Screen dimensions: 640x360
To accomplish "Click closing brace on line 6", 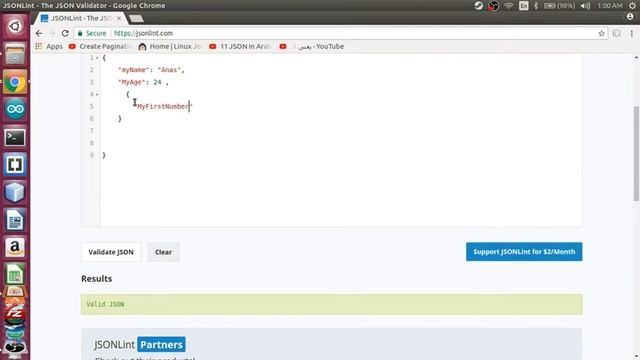I will [x=120, y=119].
